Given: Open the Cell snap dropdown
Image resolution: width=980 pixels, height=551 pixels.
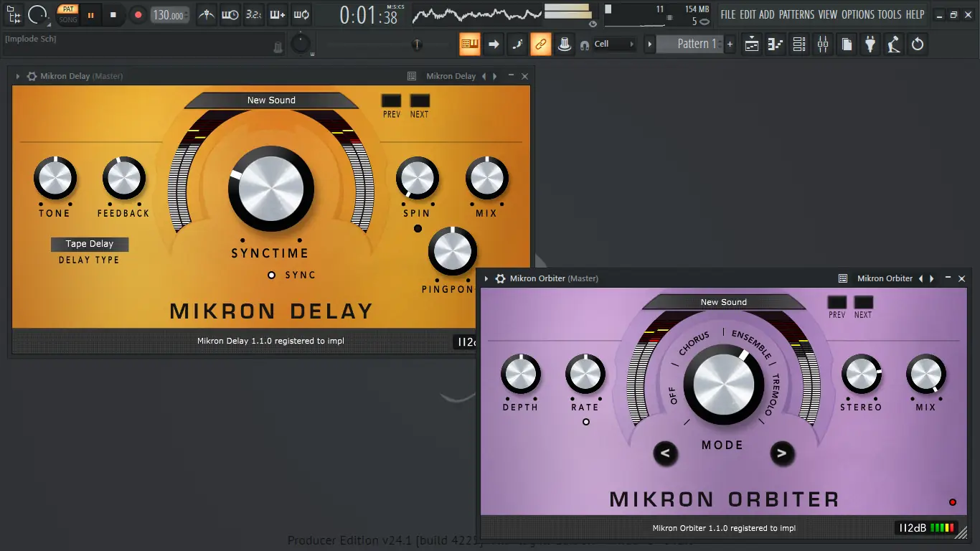Looking at the screenshot, I should [x=614, y=44].
